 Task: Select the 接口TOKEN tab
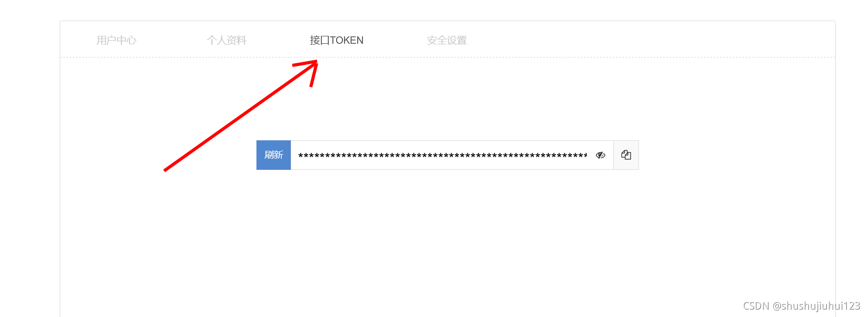tap(337, 40)
